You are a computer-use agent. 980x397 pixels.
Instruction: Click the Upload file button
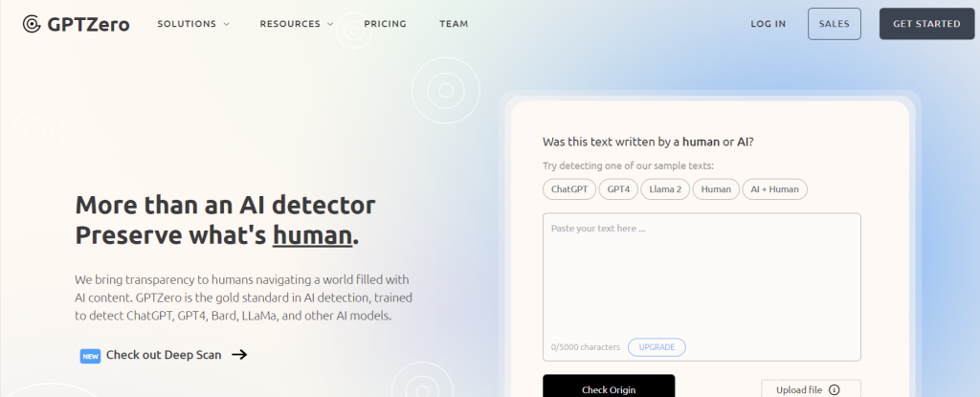coord(811,388)
